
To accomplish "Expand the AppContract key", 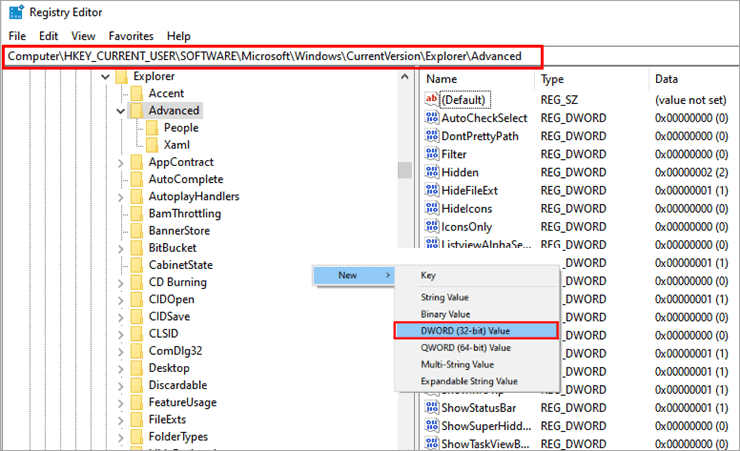I will point(121,163).
